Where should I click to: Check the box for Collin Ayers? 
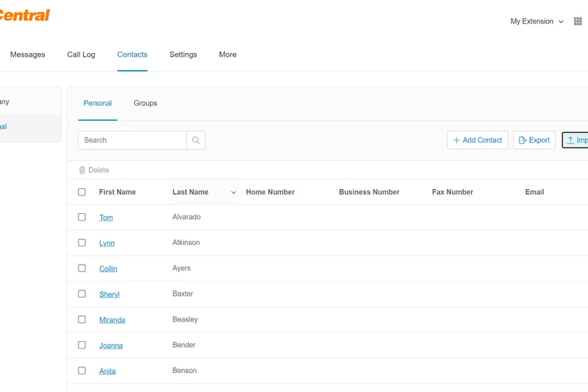pos(82,268)
